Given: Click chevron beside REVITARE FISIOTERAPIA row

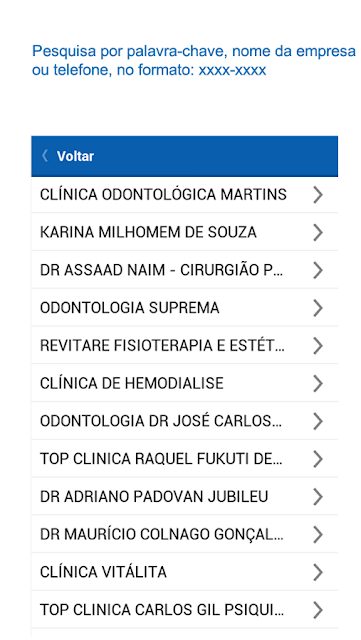Looking at the screenshot, I should [x=318, y=346].
